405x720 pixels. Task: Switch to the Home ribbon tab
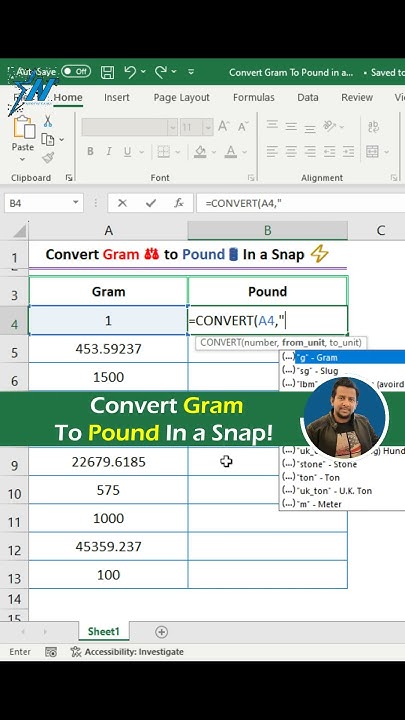(x=68, y=97)
